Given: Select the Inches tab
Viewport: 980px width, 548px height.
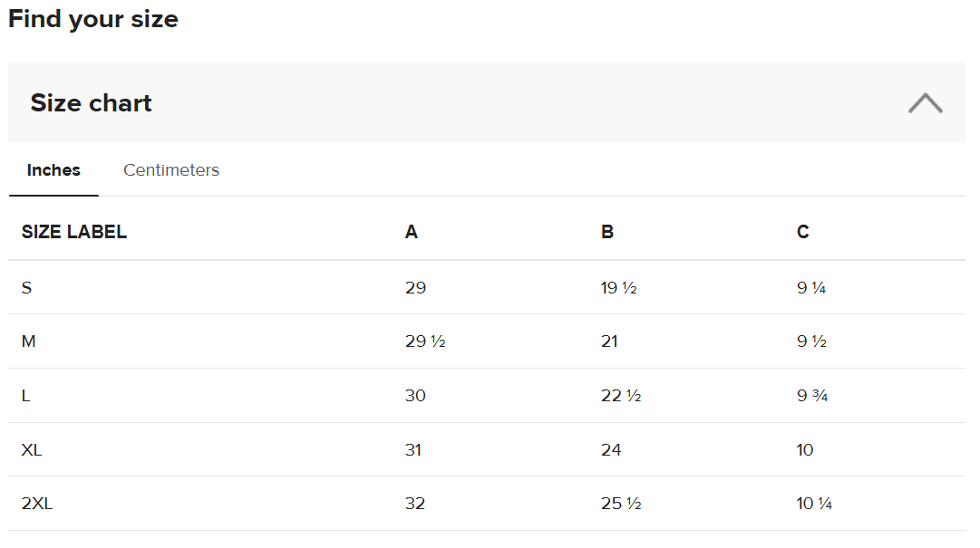Looking at the screenshot, I should [53, 170].
